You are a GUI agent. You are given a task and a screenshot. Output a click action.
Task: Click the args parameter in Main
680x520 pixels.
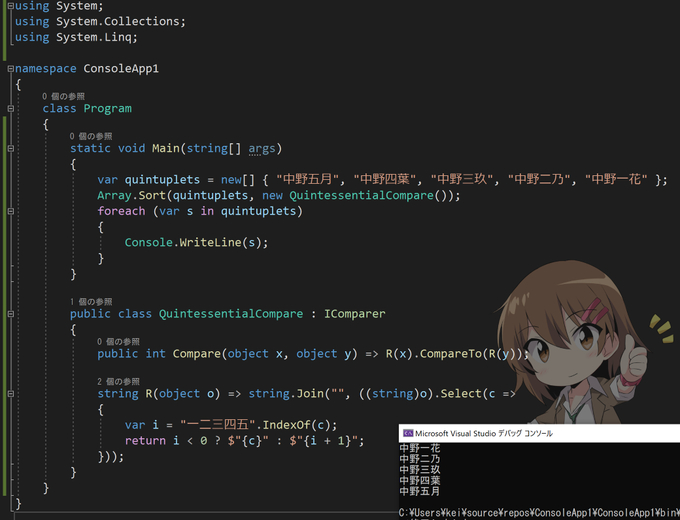click(262, 149)
